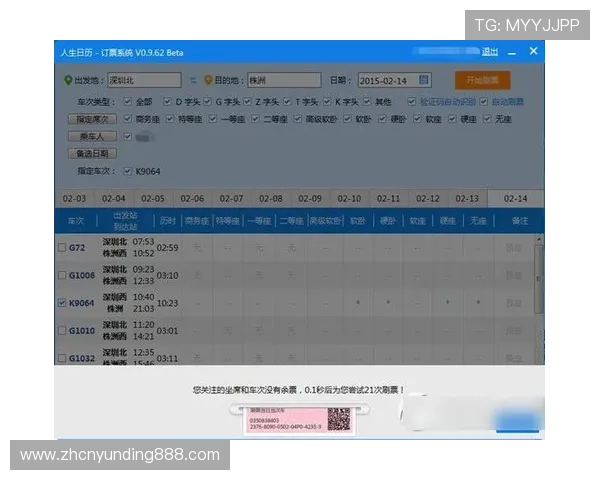
Task: Click the 备注 column header
Action: (x=520, y=221)
